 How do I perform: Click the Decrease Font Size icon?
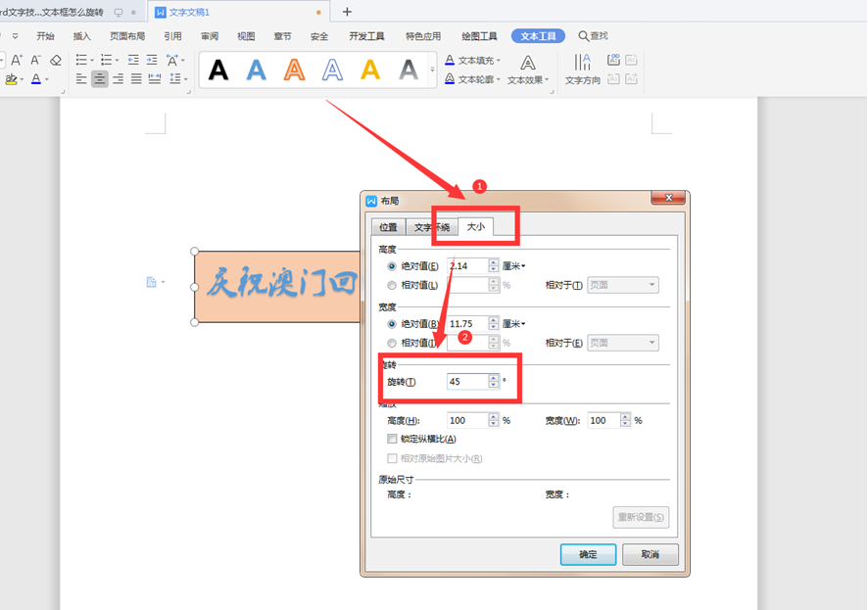pos(36,60)
